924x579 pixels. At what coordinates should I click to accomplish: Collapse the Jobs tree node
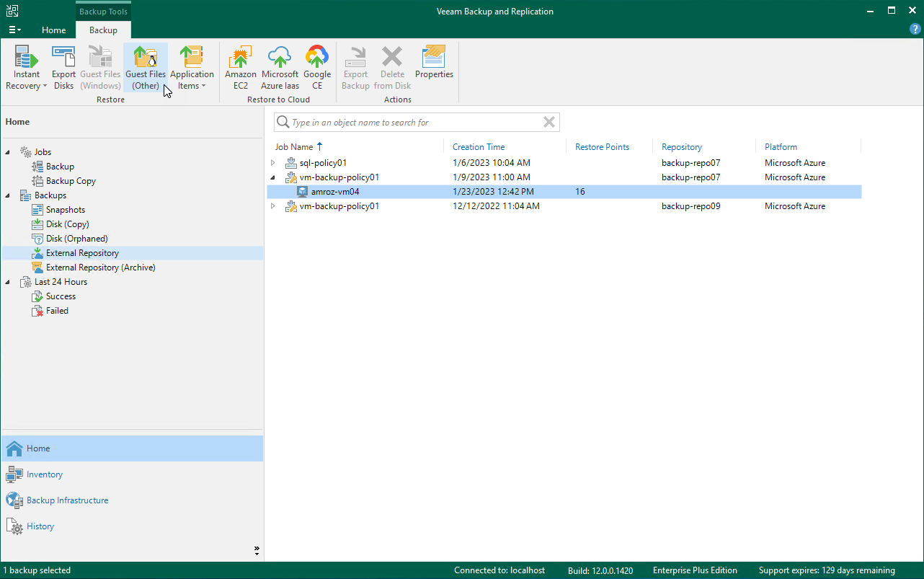[8, 152]
